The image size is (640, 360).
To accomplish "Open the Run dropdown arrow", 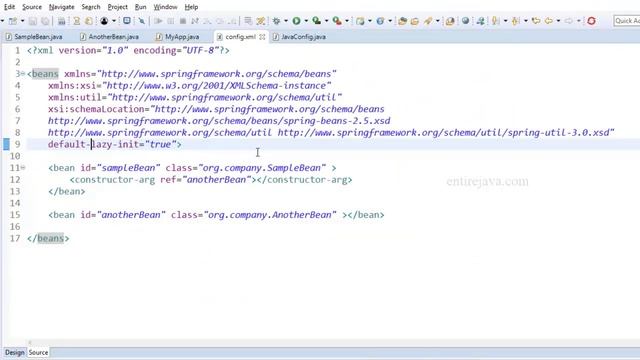I will click(x=306, y=21).
